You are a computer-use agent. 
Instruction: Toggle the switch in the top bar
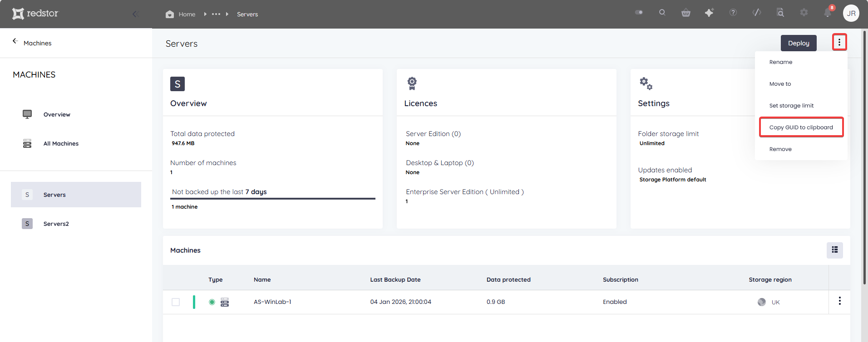coord(639,12)
